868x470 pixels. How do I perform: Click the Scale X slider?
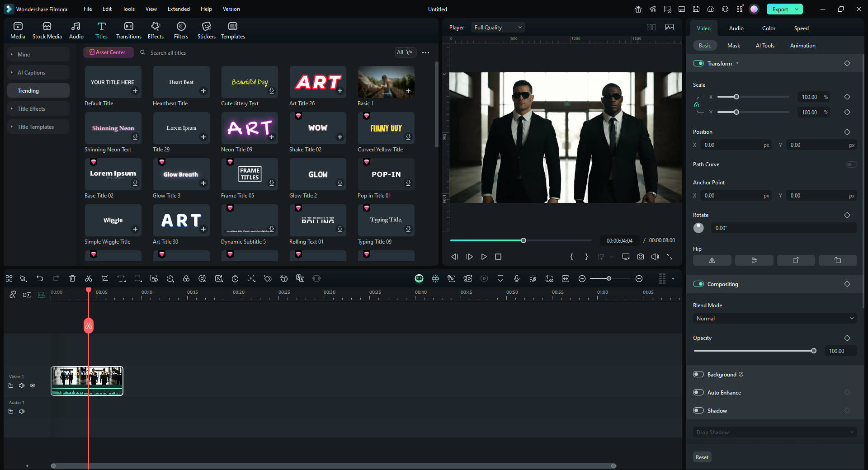pyautogui.click(x=753, y=97)
